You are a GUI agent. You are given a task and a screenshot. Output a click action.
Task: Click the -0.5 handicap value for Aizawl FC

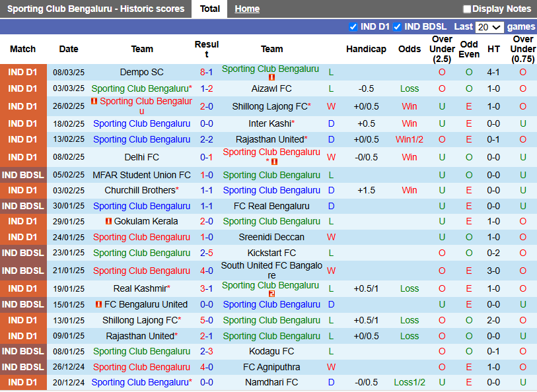[x=366, y=88]
